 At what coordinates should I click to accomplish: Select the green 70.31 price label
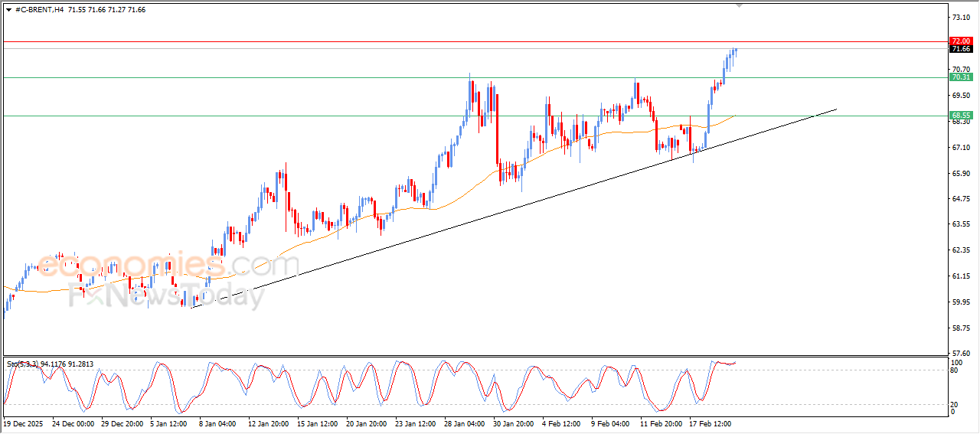(960, 77)
